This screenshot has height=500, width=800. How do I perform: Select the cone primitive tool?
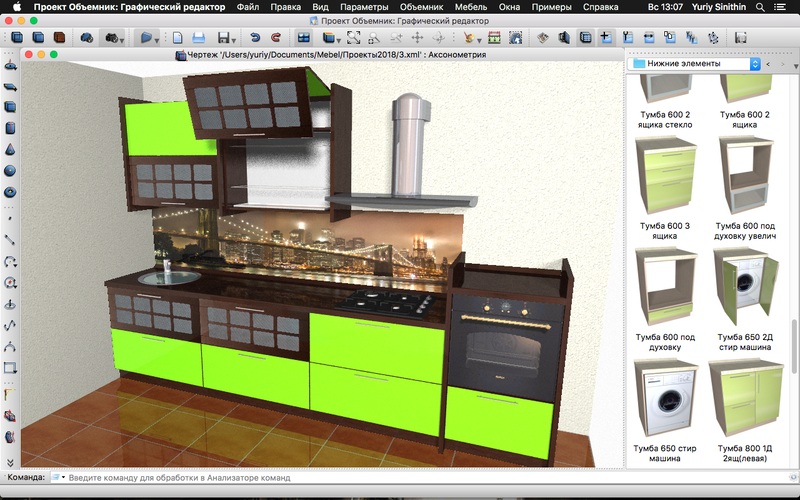pyautogui.click(x=10, y=148)
